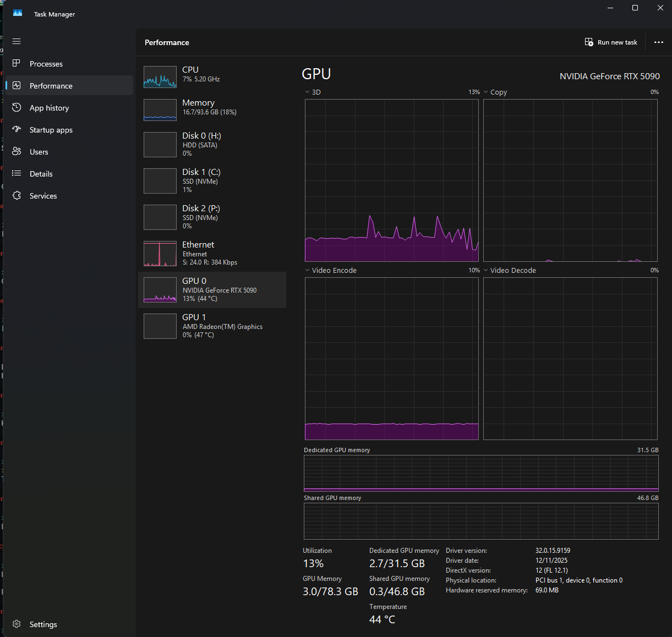This screenshot has height=637, width=672.
Task: Select Disk 0 (H:) HDD entry
Action: coord(212,145)
